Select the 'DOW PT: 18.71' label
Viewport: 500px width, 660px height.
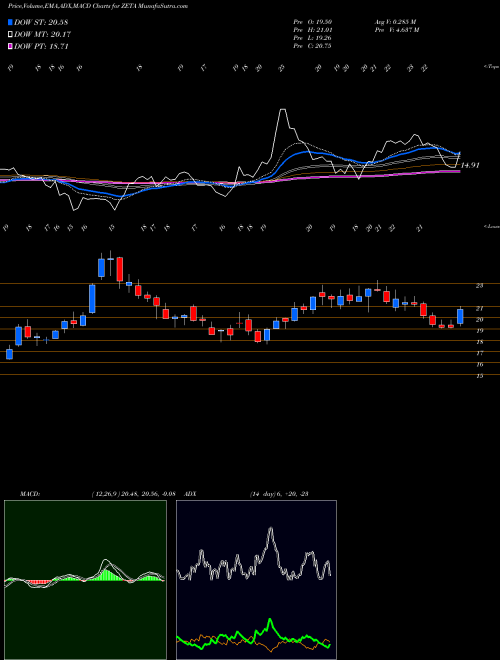41,46
